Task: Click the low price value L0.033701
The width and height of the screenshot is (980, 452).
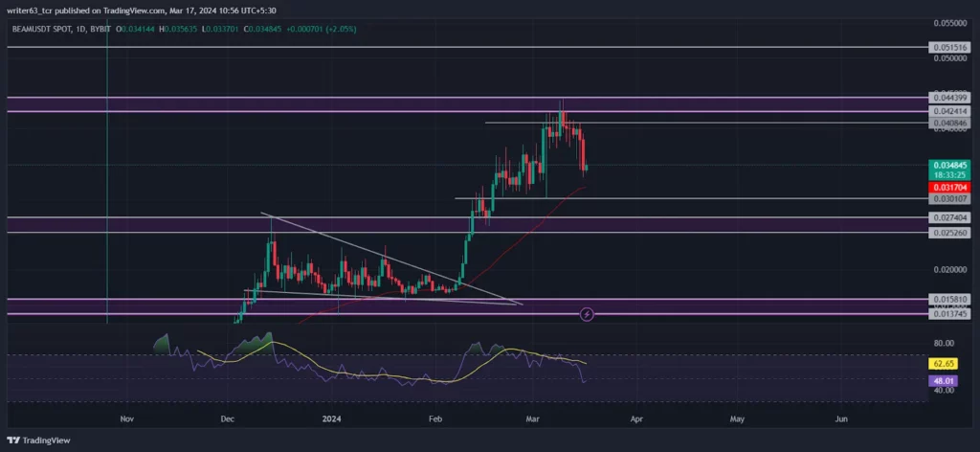Action: click(x=222, y=29)
